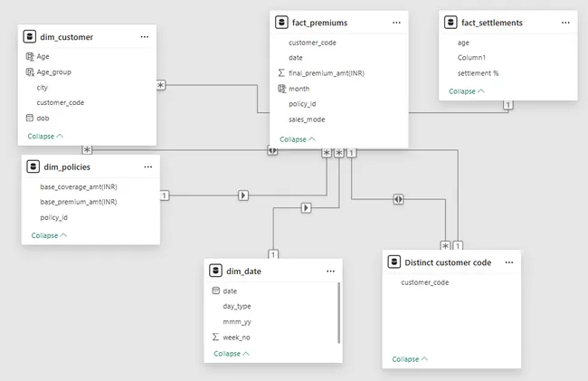Click the dim_policies table database icon
The width and height of the screenshot is (588, 381).
pos(33,167)
